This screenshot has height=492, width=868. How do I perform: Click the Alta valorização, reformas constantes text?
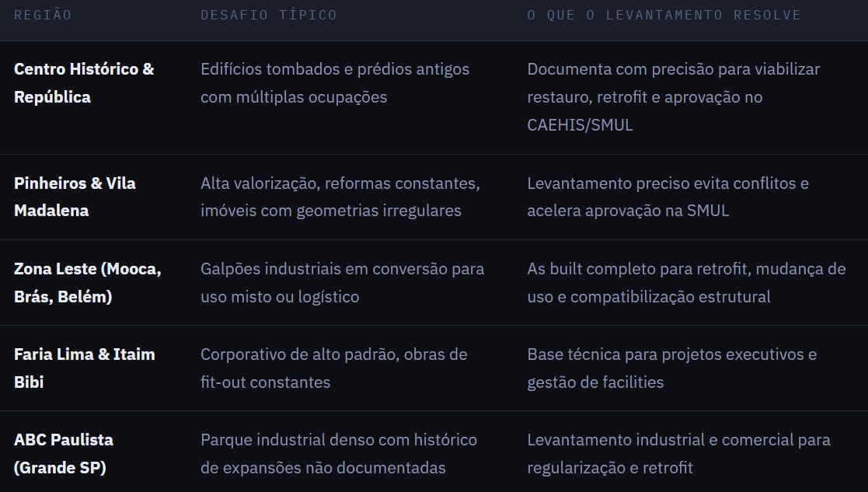340,183
